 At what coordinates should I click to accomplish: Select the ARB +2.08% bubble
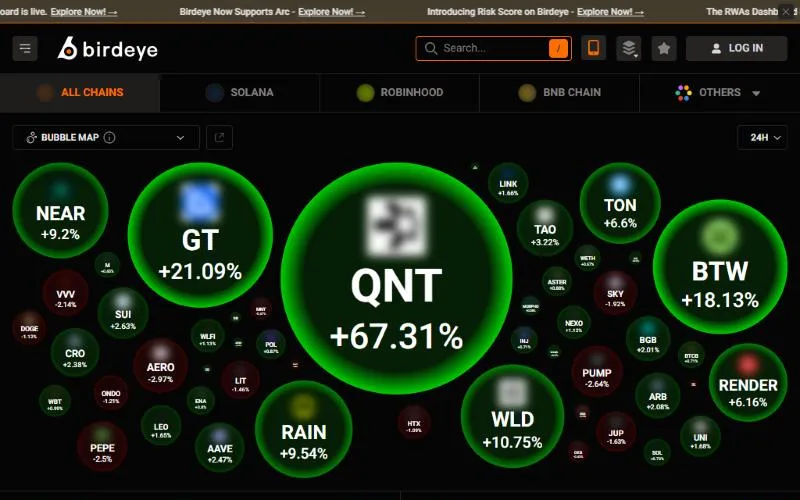point(658,395)
